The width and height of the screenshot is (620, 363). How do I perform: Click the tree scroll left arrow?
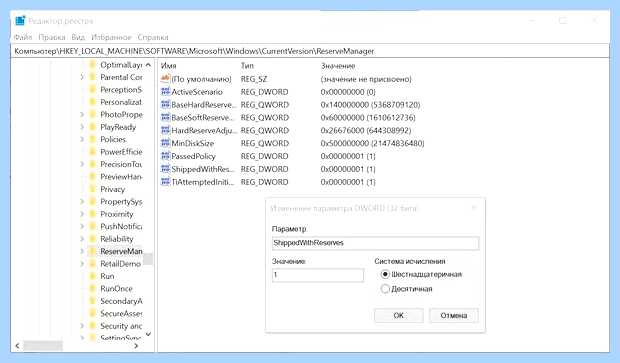[x=17, y=346]
